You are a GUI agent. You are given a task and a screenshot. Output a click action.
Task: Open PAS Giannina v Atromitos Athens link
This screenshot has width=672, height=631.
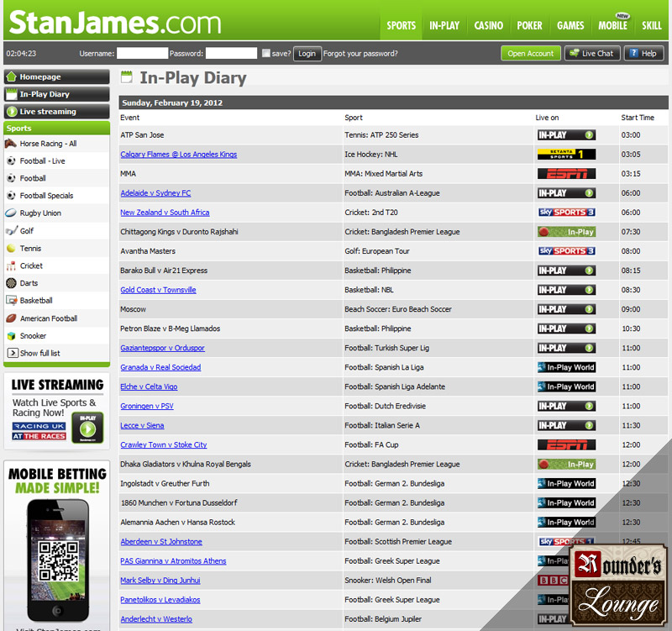point(173,561)
